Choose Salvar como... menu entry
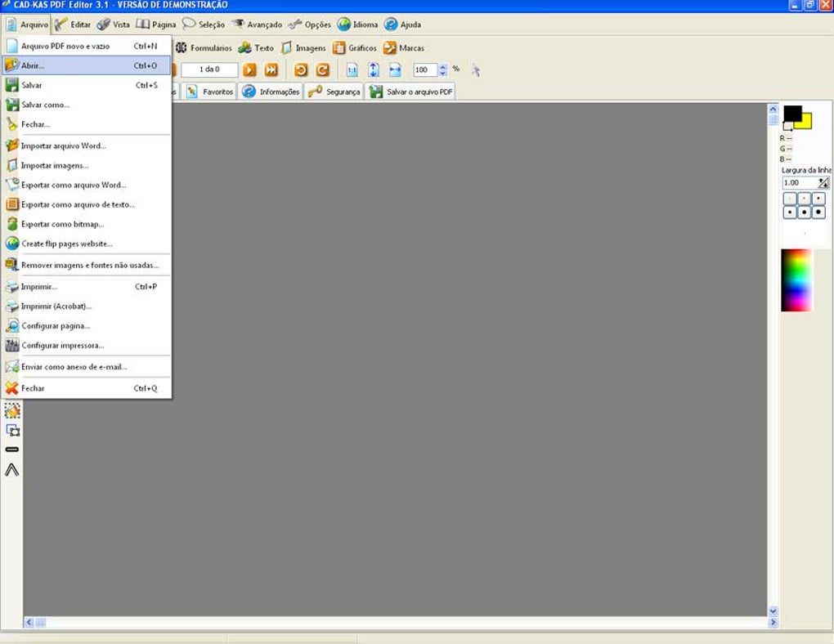The image size is (834, 644). [87, 105]
